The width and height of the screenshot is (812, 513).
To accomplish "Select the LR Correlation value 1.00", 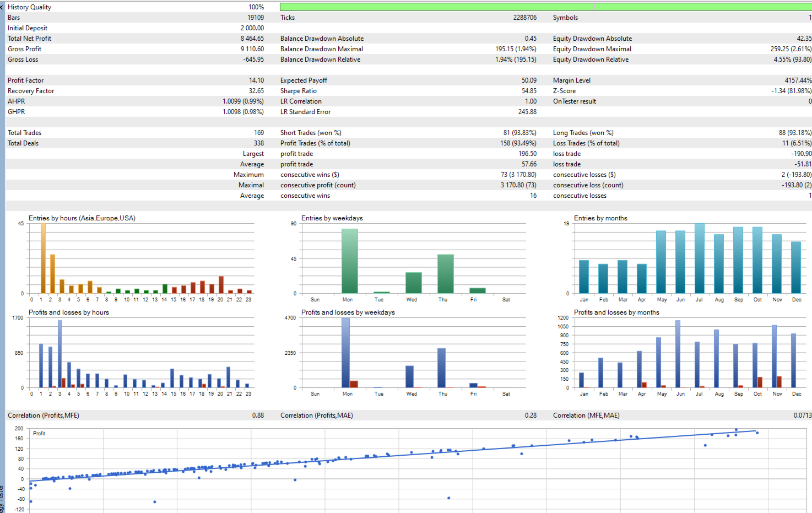I will (531, 101).
